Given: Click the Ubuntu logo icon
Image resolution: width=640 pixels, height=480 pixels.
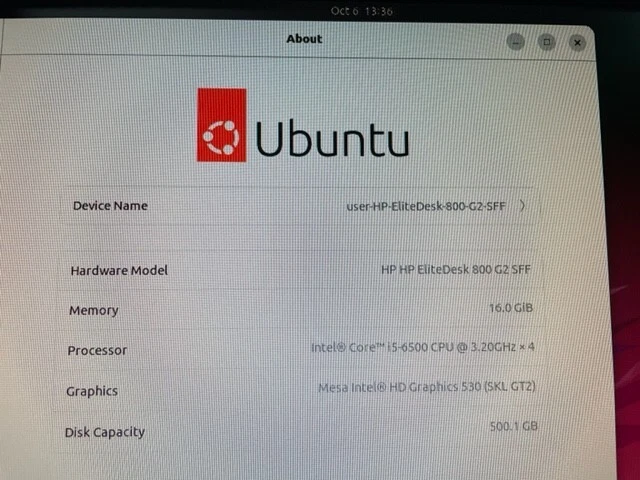Looking at the screenshot, I should click(x=222, y=125).
